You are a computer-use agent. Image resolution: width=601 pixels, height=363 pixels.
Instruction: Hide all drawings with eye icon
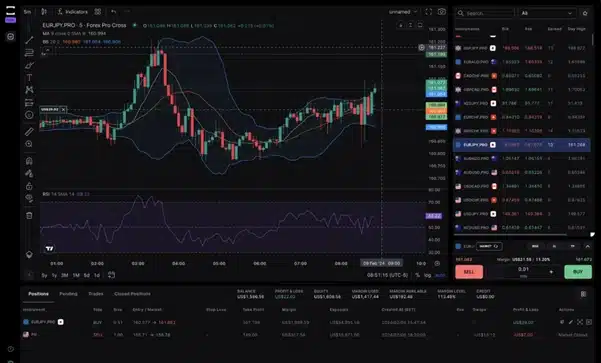[29, 198]
